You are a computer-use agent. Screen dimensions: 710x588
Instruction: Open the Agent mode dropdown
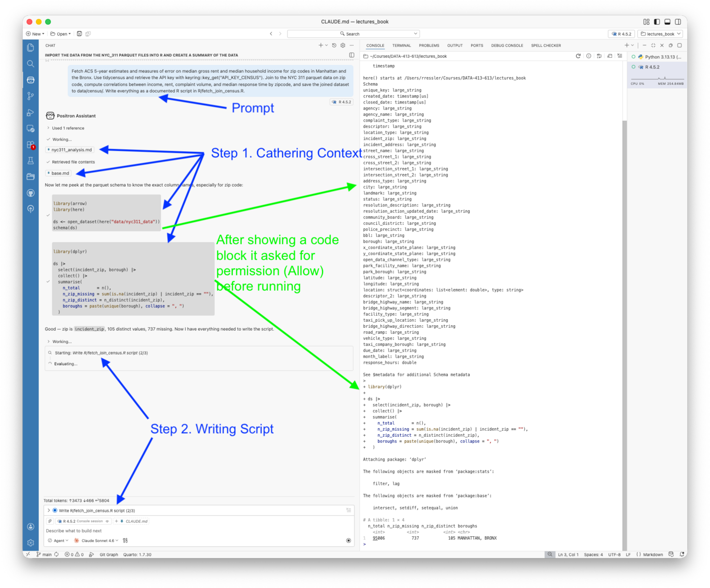pyautogui.click(x=59, y=540)
